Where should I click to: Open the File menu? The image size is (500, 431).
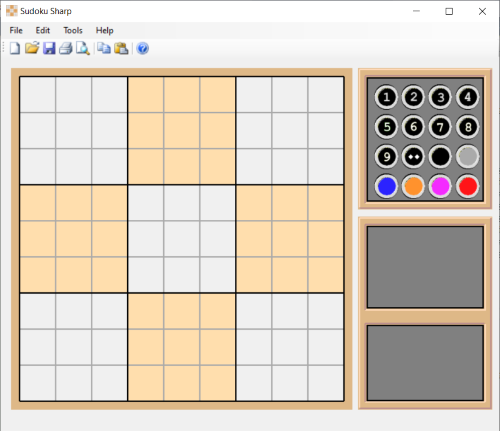click(x=16, y=30)
